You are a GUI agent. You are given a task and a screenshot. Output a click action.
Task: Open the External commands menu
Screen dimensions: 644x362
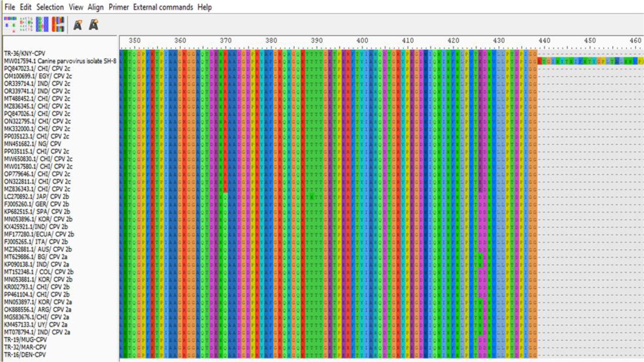tap(163, 7)
